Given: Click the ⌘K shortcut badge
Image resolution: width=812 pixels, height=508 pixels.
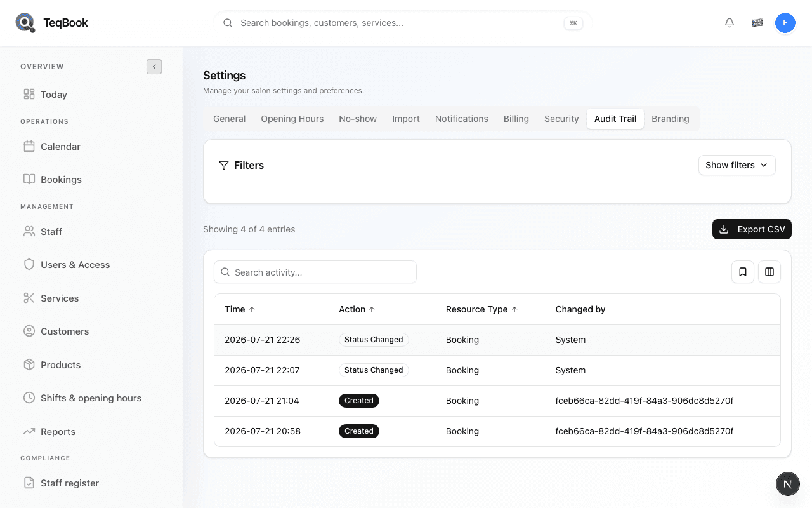Looking at the screenshot, I should pos(573,23).
